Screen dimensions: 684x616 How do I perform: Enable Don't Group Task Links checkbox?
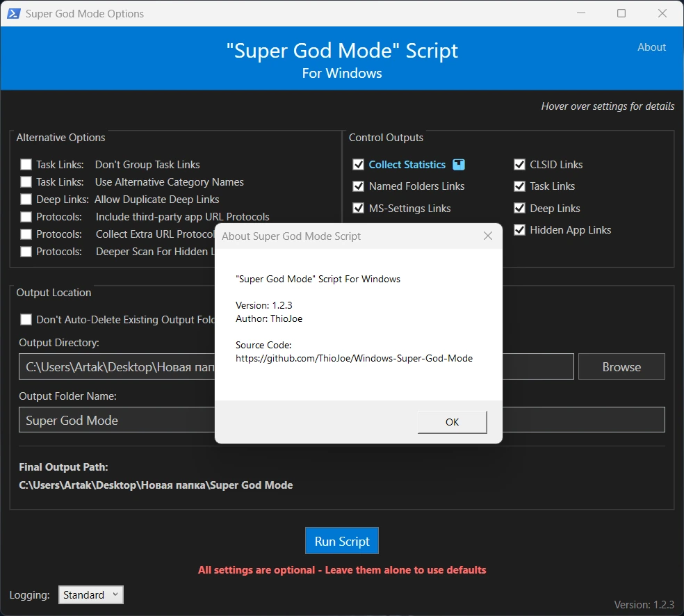(26, 165)
